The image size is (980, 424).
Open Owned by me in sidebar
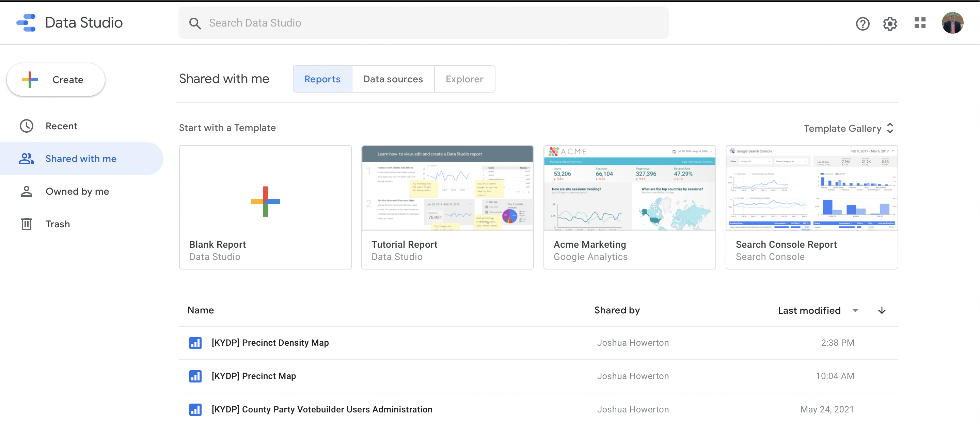[77, 191]
